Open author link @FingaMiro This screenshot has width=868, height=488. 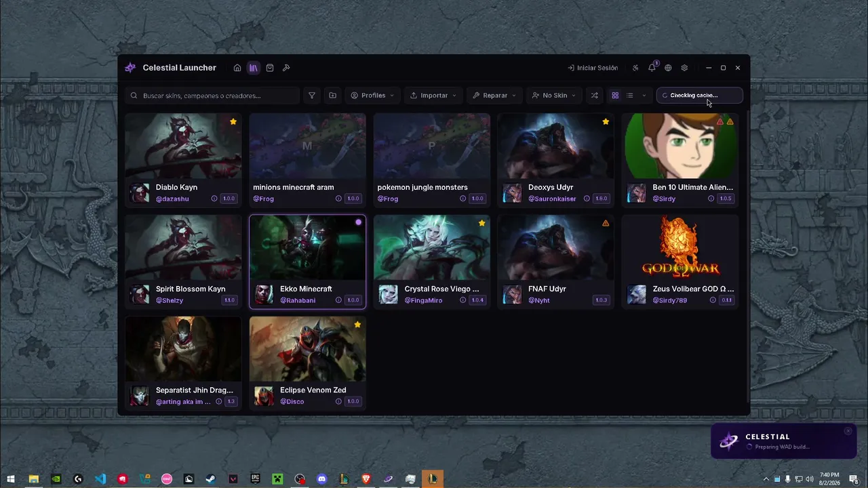coord(423,300)
